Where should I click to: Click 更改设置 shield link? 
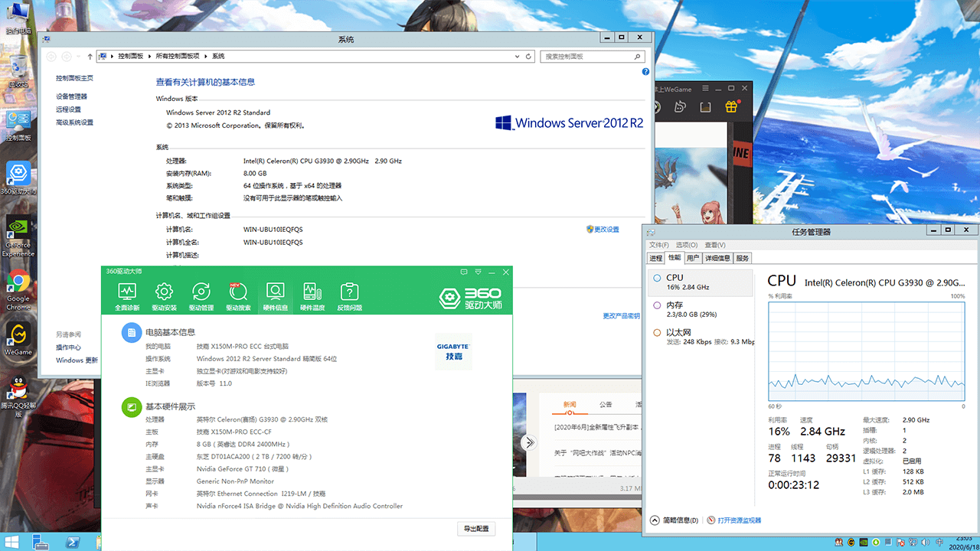coord(603,229)
